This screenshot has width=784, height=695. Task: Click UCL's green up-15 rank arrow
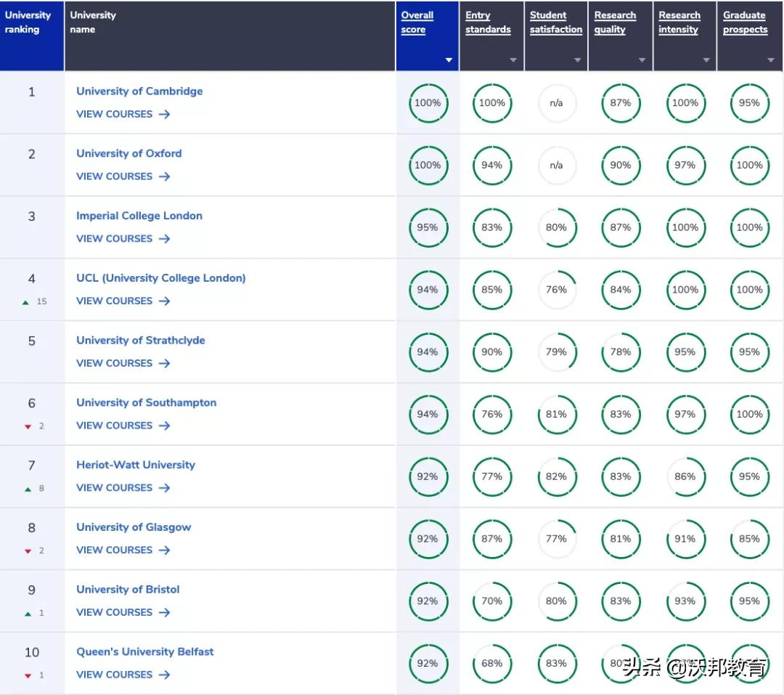(x=25, y=302)
